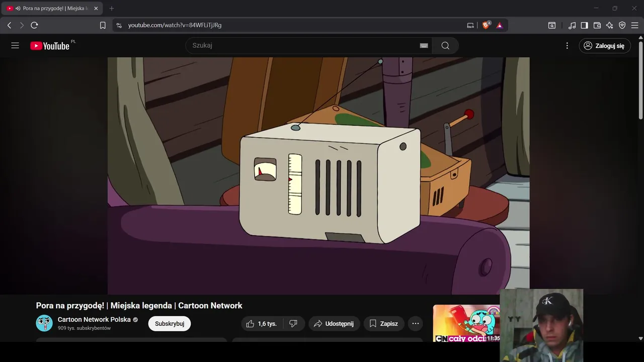Click the browser forward arrow
Viewport: 644px width, 362px height.
[x=22, y=25]
